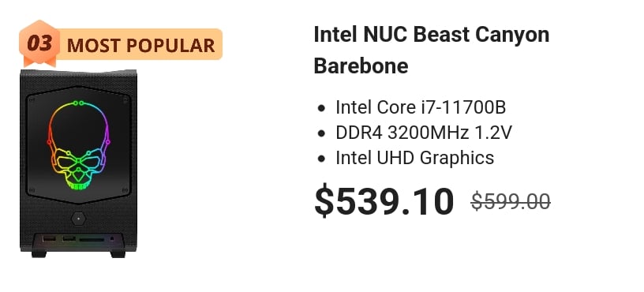Click the $539.10 sale price
The height and width of the screenshot is (292, 644).
(384, 202)
